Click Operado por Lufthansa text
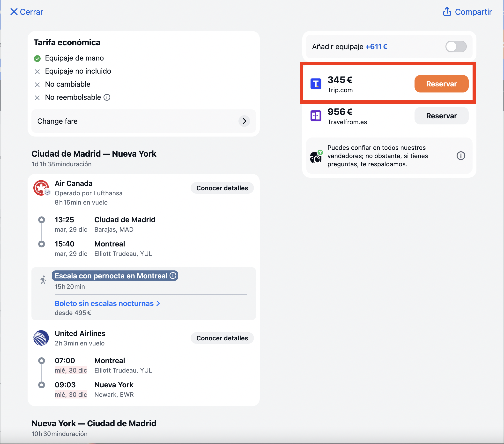Viewport: 504px width, 444px height. coord(89,193)
